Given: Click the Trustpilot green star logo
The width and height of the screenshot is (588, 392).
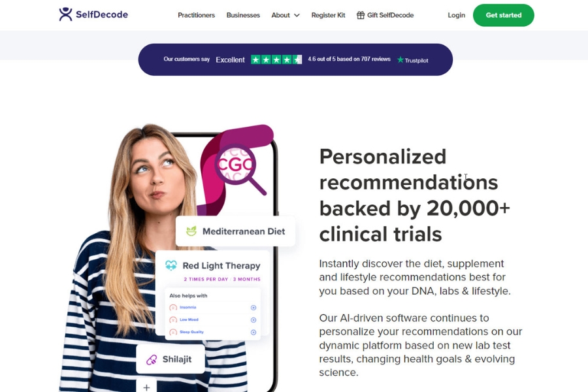Looking at the screenshot, I should coord(400,59).
